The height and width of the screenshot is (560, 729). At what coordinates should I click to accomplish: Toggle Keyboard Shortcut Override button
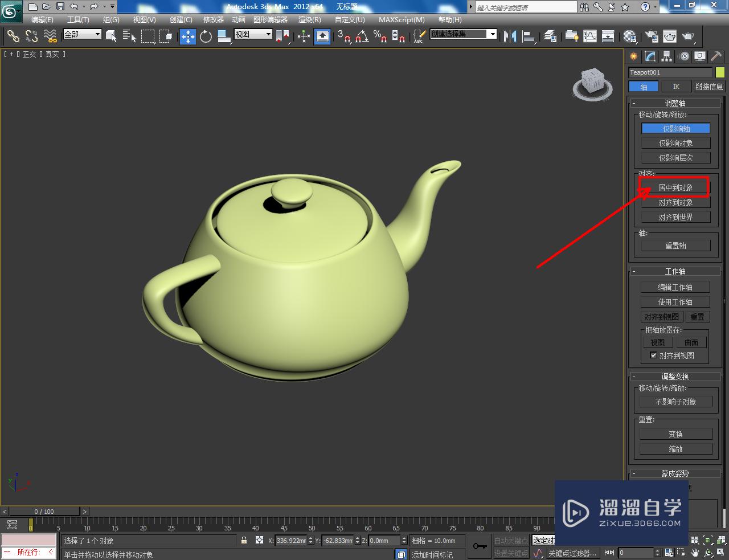tap(322, 36)
